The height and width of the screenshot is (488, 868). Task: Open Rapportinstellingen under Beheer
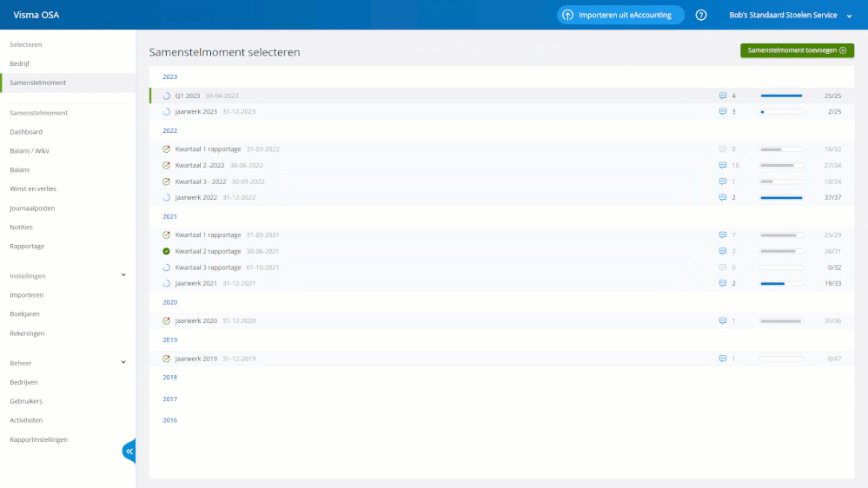tap(39, 439)
